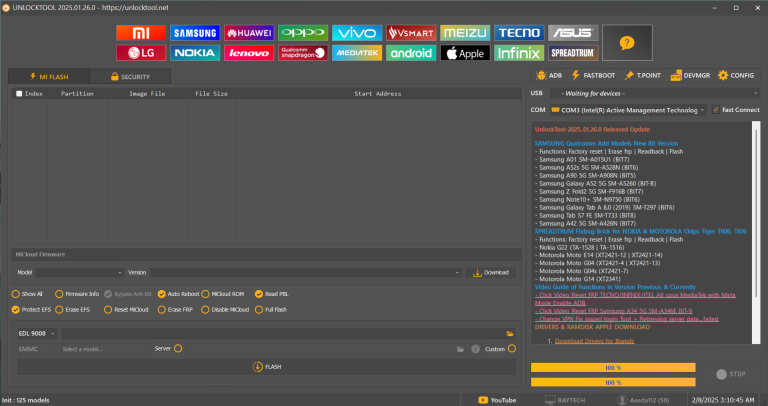
Task: Click the upper 100% progress bar
Action: coord(613,367)
